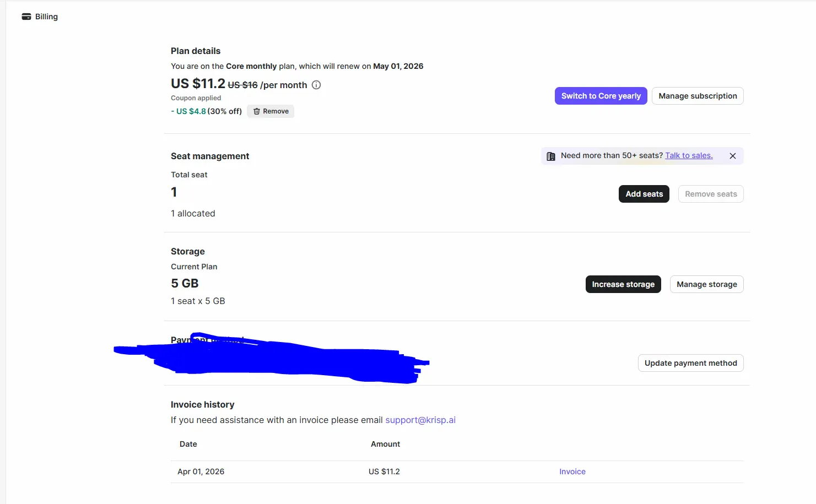Image resolution: width=816 pixels, height=504 pixels.
Task: Remove the applied 30% coupon
Action: click(271, 111)
